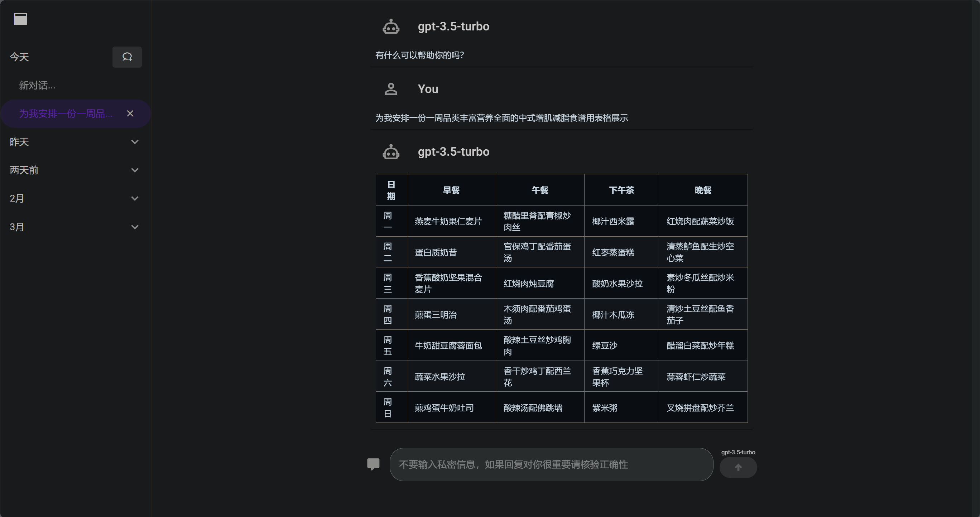Click the 周五 row label
Screen dimensions: 980x517
click(391, 345)
